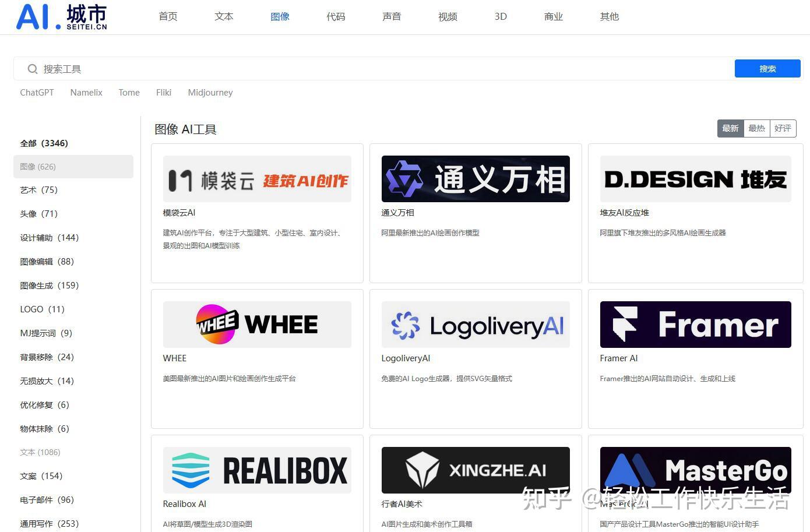Open the 文本 navigation tab
Viewport: 810px width, 532px height.
(224, 16)
